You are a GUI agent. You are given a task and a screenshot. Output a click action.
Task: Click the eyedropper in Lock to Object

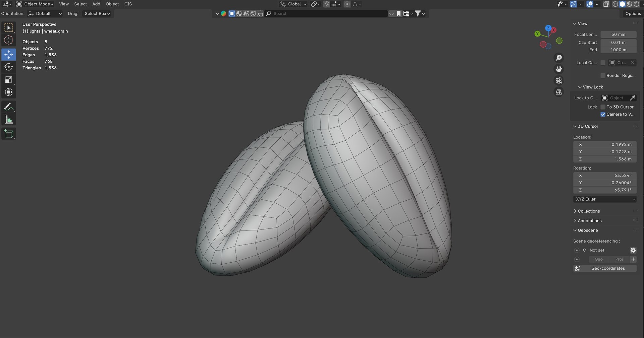coord(632,98)
